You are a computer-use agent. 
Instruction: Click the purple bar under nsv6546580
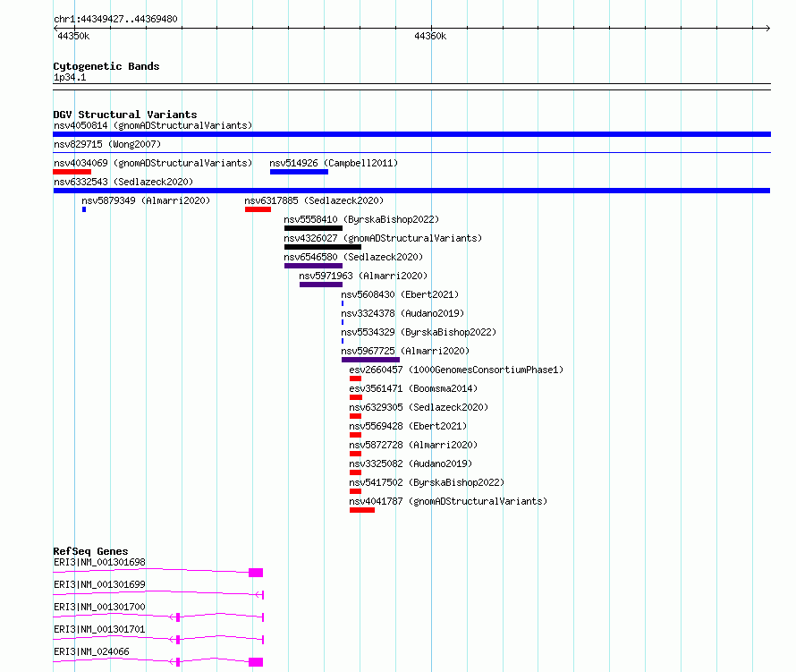313,266
